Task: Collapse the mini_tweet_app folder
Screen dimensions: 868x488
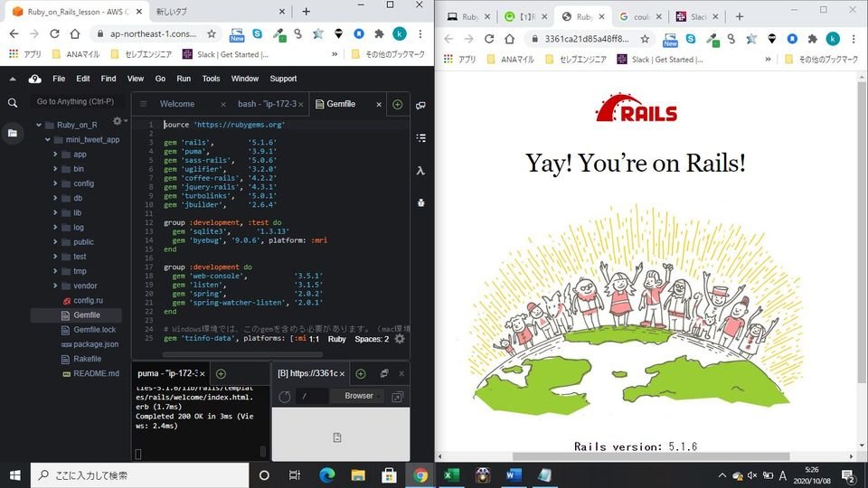Action: point(48,139)
